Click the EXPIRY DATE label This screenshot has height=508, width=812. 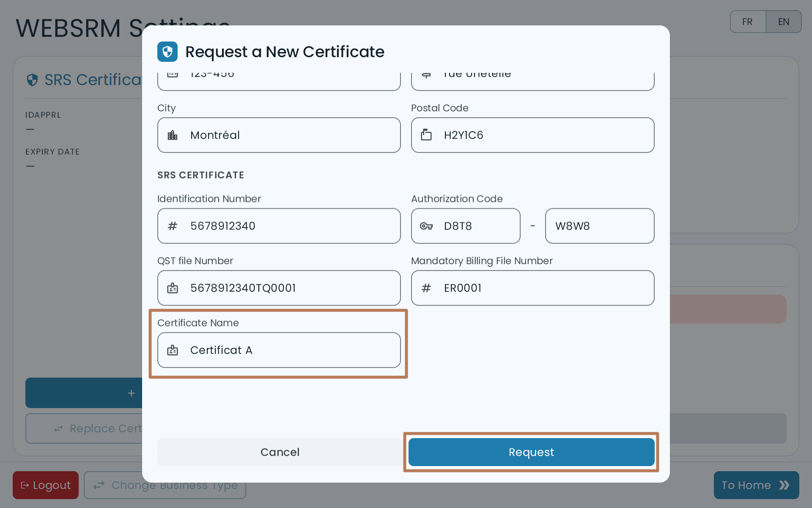coord(52,152)
